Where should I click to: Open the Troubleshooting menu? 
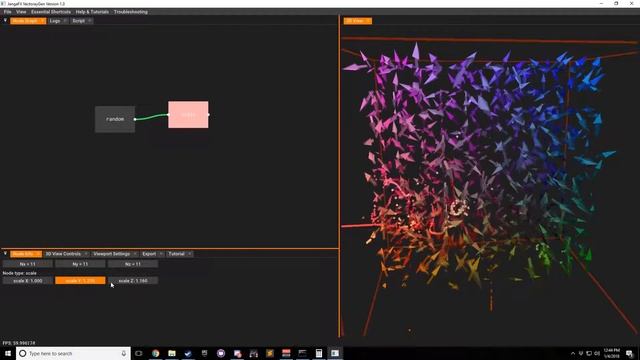pyautogui.click(x=131, y=12)
